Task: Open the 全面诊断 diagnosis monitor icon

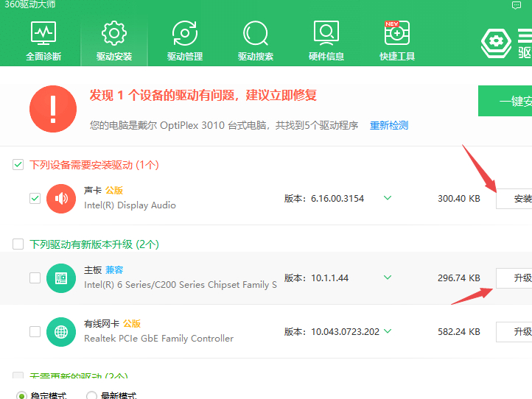Action: (43, 33)
